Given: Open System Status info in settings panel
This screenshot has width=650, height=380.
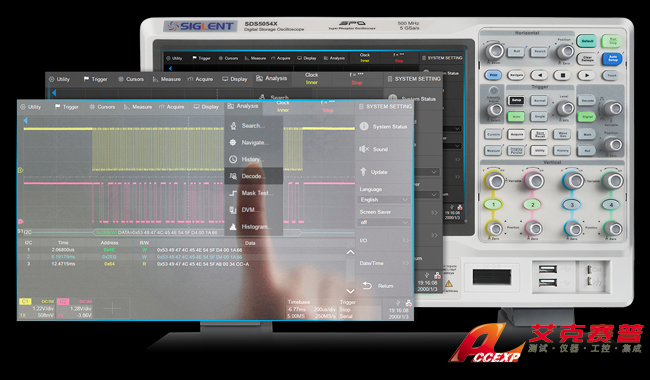Looking at the screenshot, I should (384, 126).
